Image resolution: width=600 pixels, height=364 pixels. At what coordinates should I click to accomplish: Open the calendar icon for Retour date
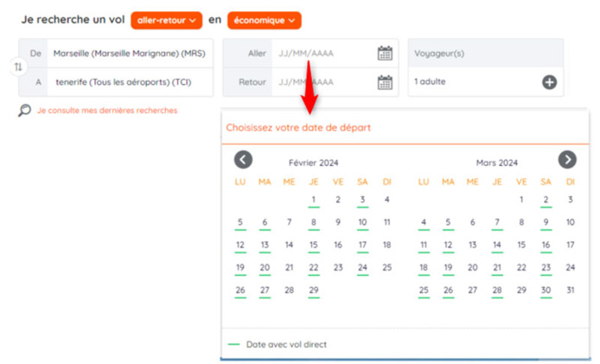[x=385, y=82]
